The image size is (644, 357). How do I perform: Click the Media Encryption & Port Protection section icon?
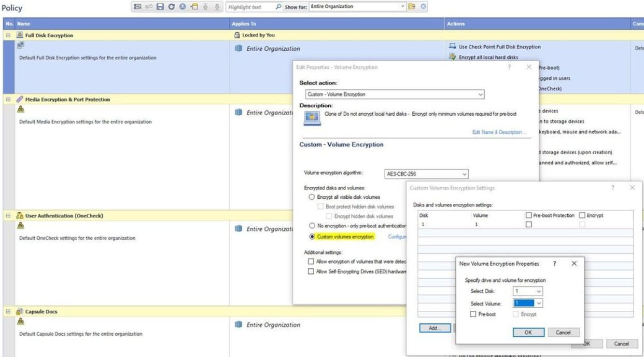click(x=20, y=99)
